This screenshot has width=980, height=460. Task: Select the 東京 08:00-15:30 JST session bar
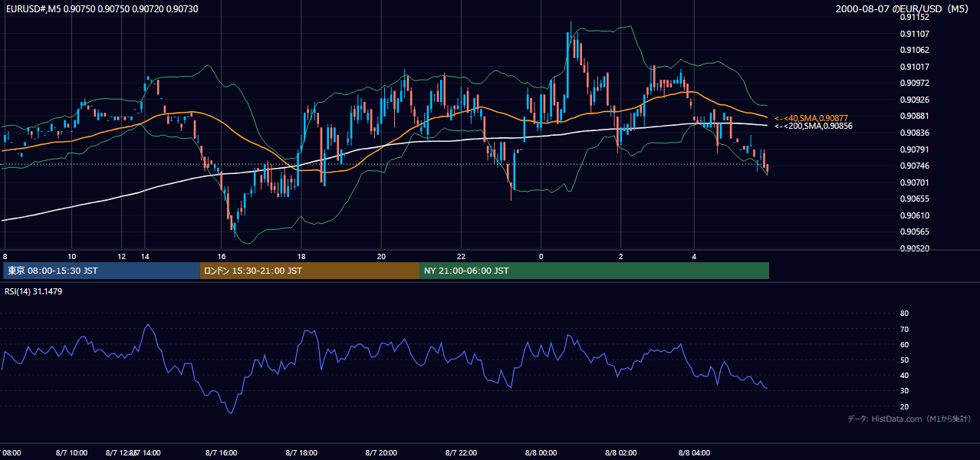[100, 271]
